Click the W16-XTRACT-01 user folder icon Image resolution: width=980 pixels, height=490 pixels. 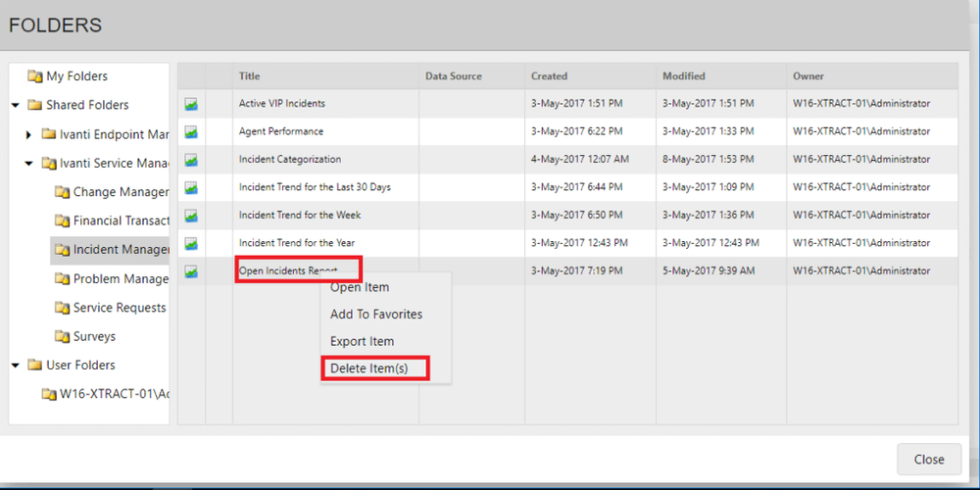click(x=49, y=394)
